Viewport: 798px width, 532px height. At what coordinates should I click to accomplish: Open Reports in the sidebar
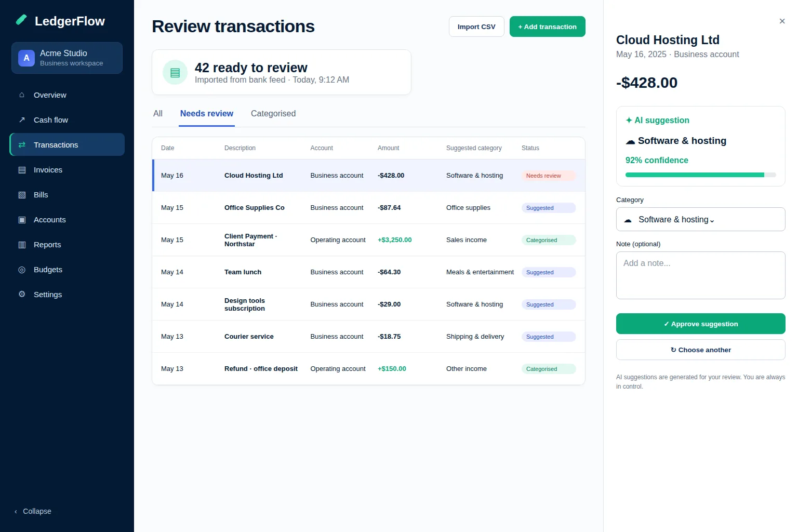tap(67, 245)
